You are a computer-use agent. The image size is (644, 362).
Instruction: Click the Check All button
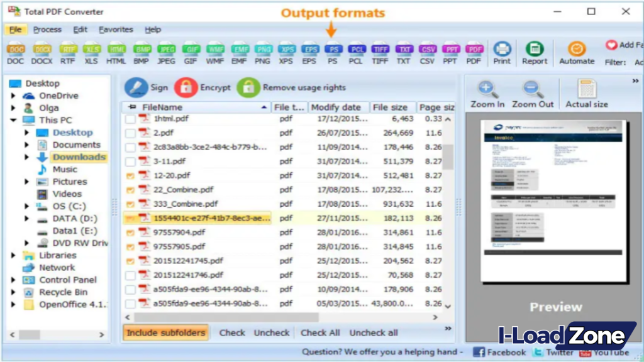point(319,332)
